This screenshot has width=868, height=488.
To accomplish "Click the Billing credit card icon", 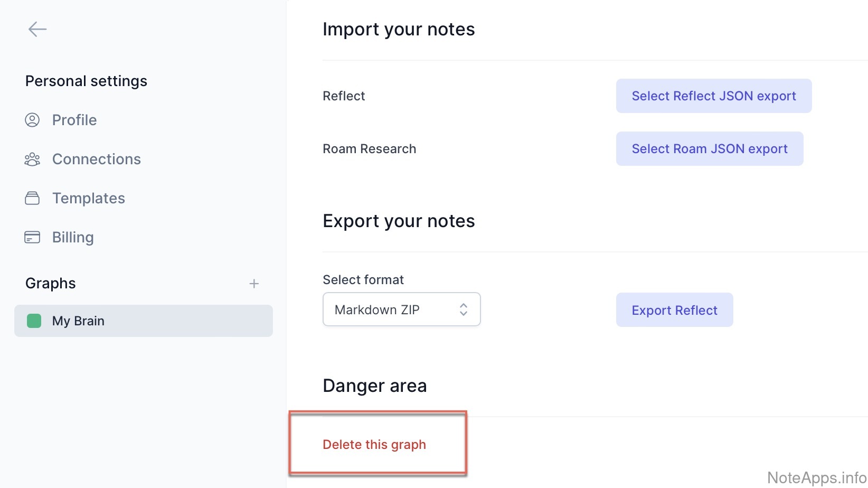I will pyautogui.click(x=32, y=238).
